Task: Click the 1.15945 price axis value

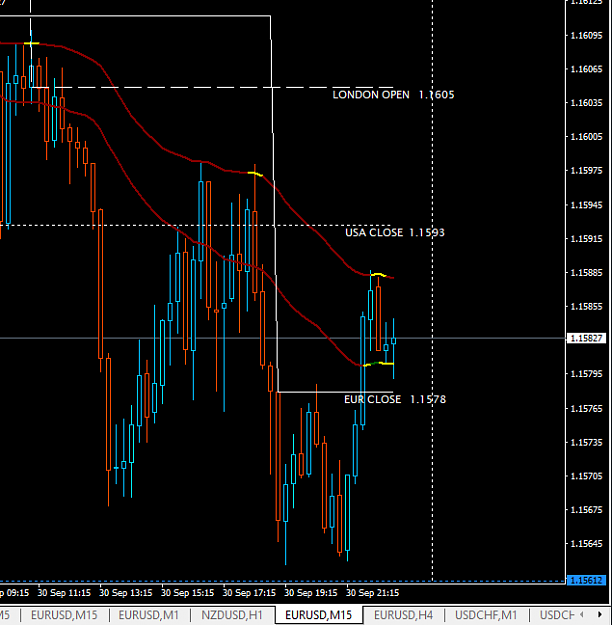Action: tap(586, 205)
